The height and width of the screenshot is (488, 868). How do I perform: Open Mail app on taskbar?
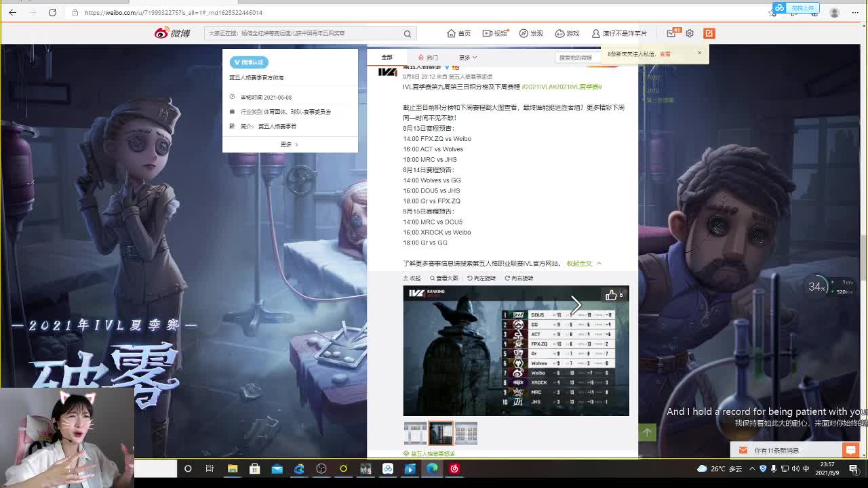[x=277, y=468]
